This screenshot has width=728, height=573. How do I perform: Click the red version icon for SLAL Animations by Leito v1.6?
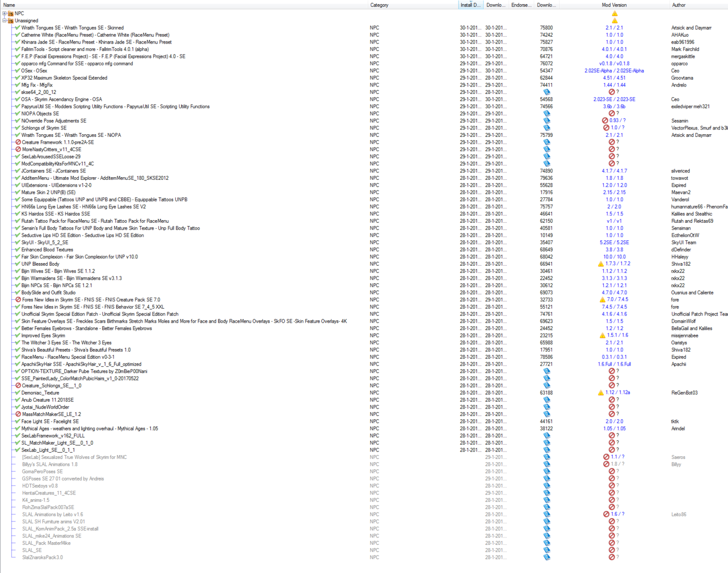[x=606, y=515]
